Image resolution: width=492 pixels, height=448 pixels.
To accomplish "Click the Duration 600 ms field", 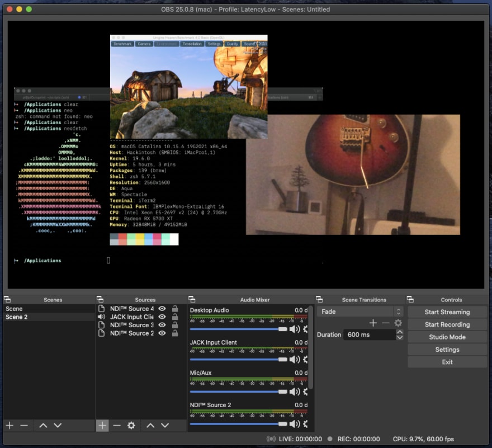I will click(x=370, y=334).
